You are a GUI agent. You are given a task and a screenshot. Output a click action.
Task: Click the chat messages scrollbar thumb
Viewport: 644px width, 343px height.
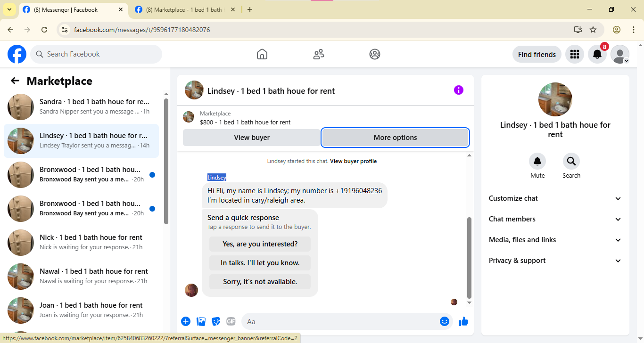click(x=469, y=257)
